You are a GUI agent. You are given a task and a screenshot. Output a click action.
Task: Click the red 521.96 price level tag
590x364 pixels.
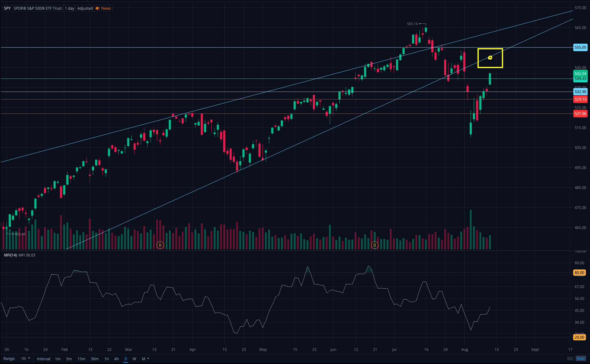click(x=580, y=114)
